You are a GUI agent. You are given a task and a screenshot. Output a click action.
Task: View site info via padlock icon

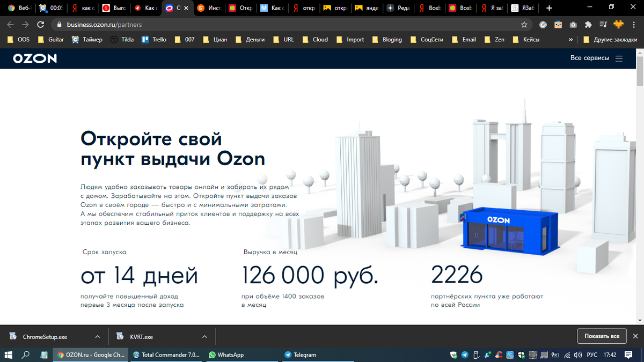[58, 25]
